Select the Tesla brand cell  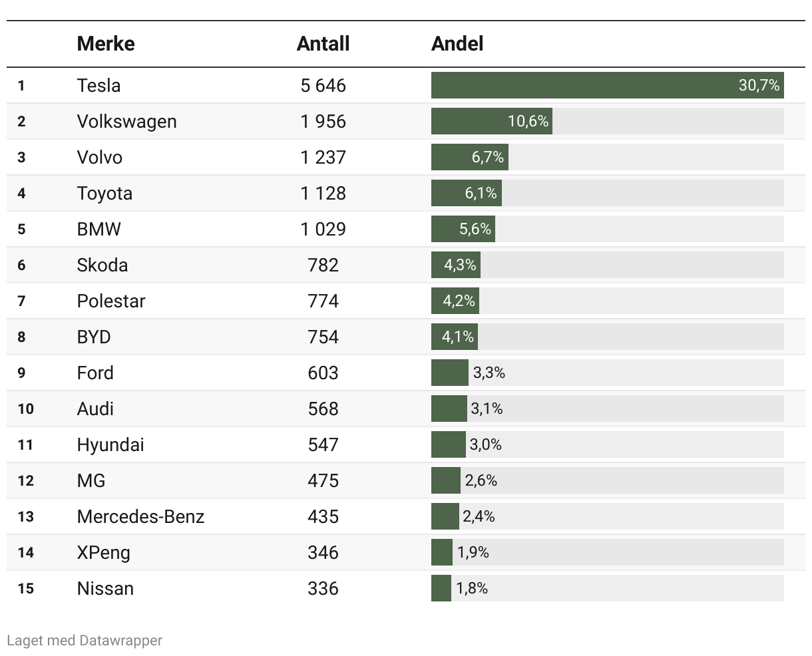click(x=99, y=86)
